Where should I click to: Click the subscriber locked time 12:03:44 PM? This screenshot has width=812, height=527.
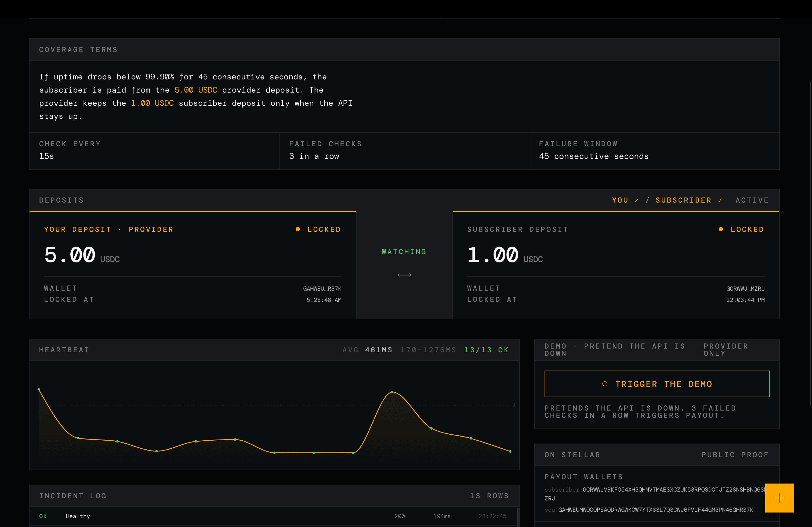tap(745, 300)
